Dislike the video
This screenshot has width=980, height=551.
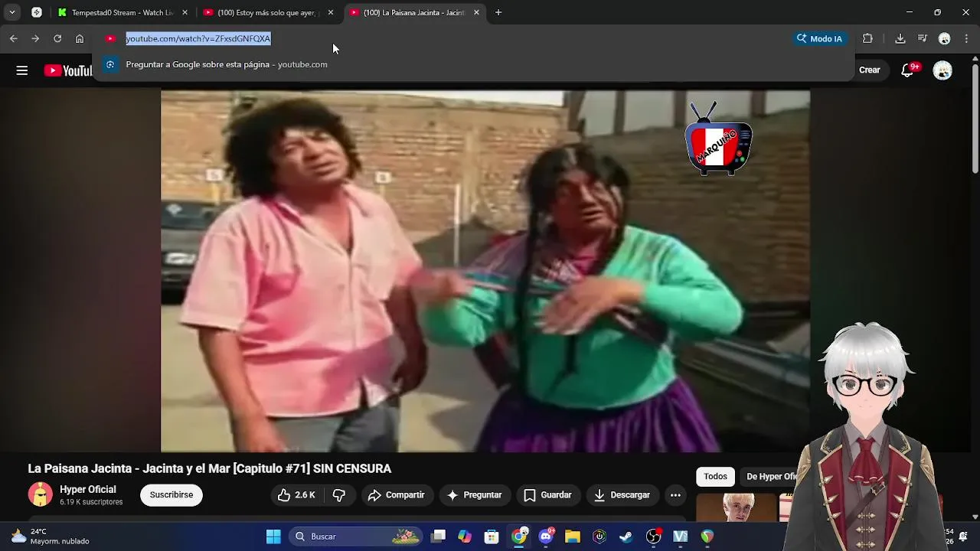[x=339, y=495]
